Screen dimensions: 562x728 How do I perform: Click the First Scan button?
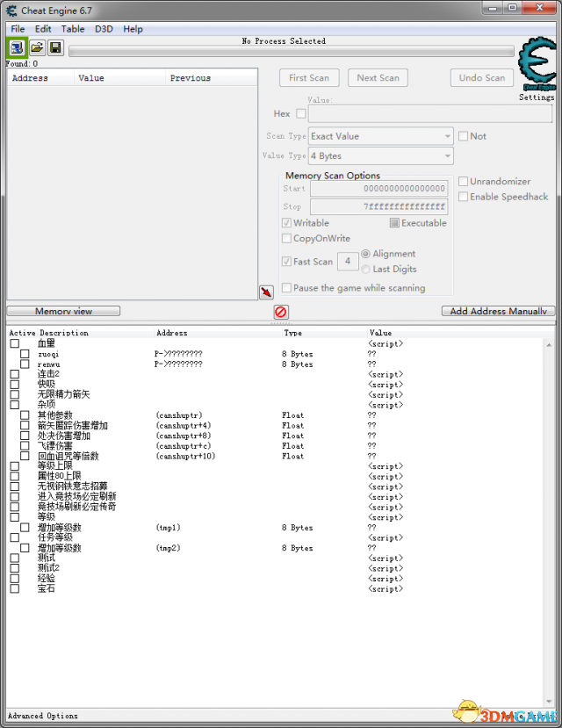coord(309,78)
